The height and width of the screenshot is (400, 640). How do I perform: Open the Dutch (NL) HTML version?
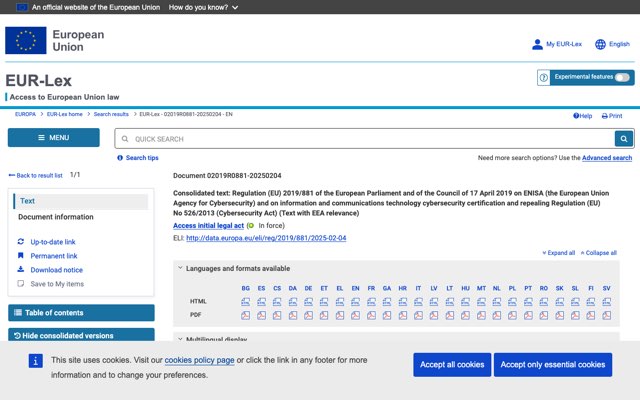coord(496,302)
